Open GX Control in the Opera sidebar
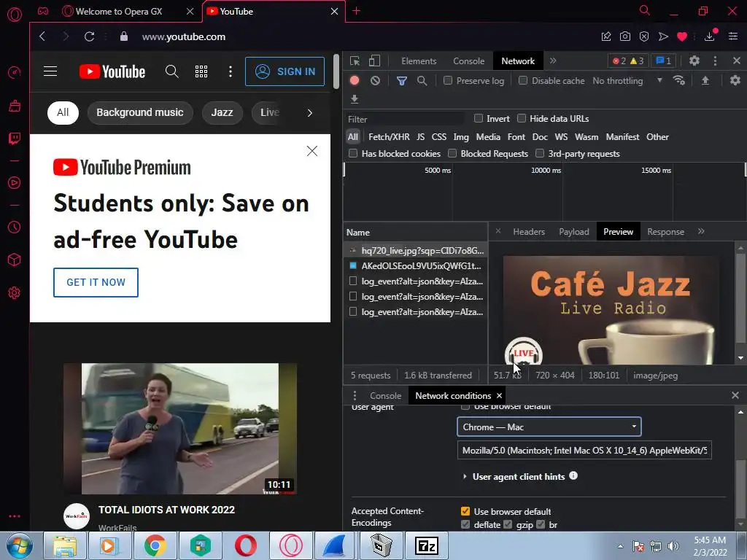Image resolution: width=747 pixels, height=560 pixels. (x=15, y=72)
